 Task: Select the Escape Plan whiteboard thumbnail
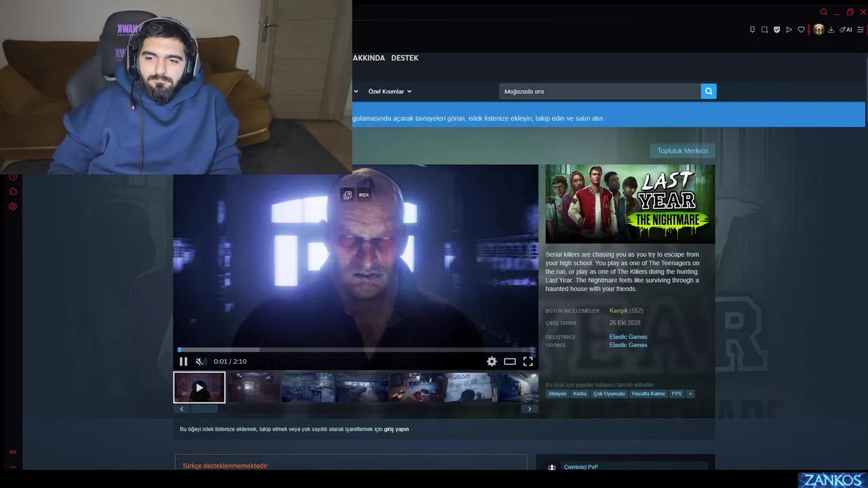(471, 388)
